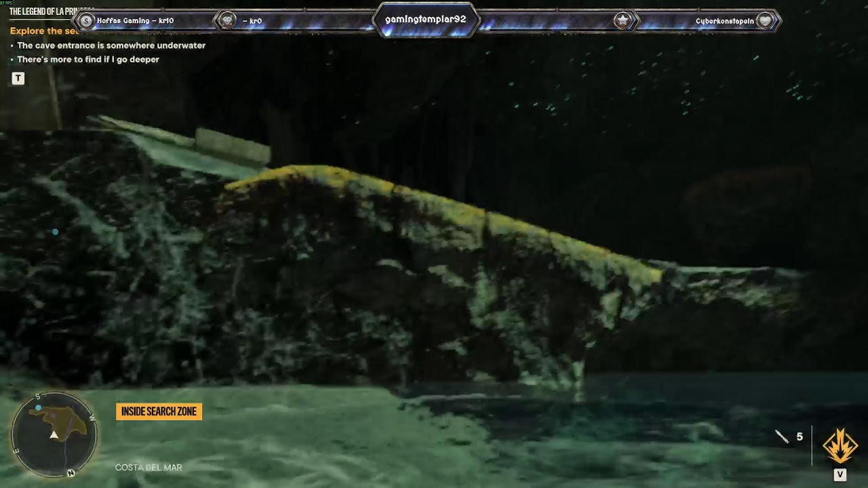
Task: Click the INSIDE SEARCH ZONE banner
Action: click(159, 411)
